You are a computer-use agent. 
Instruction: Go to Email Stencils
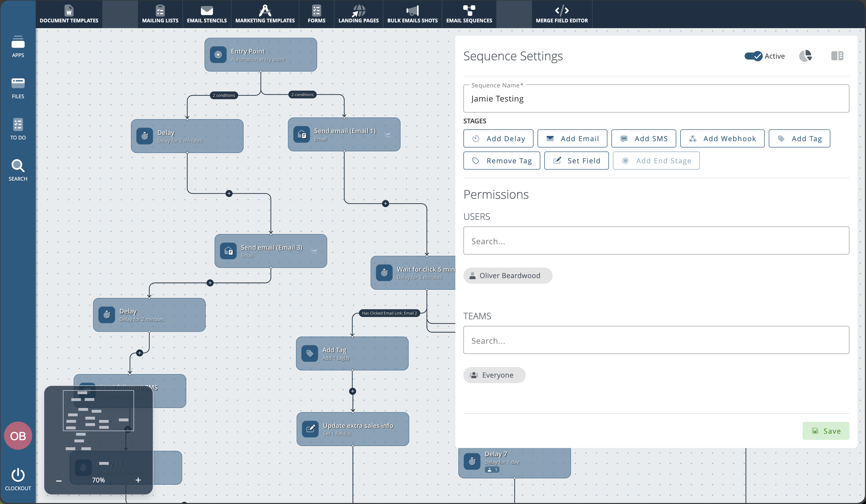(x=207, y=14)
